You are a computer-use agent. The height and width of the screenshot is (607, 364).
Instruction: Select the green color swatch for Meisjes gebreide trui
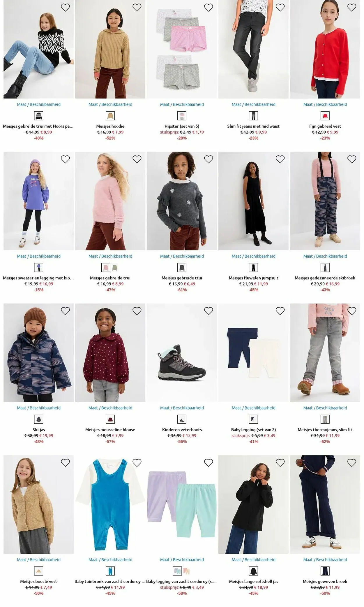point(115,267)
